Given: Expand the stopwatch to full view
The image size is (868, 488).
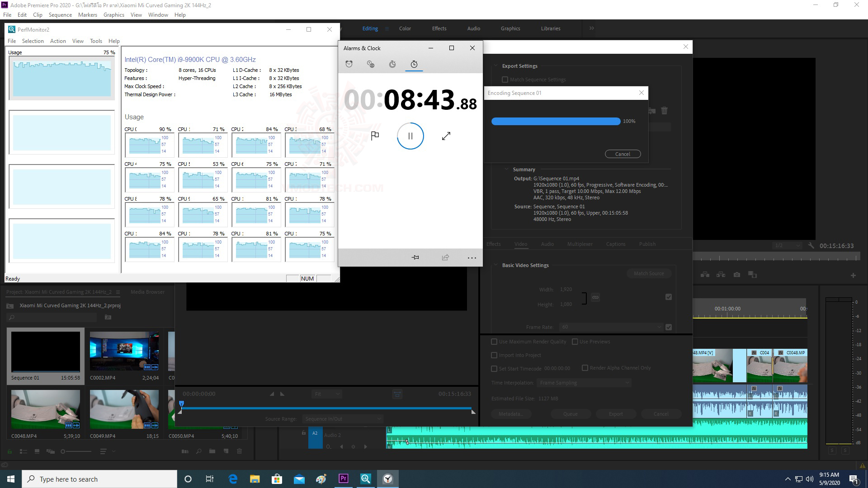Looking at the screenshot, I should click(446, 136).
